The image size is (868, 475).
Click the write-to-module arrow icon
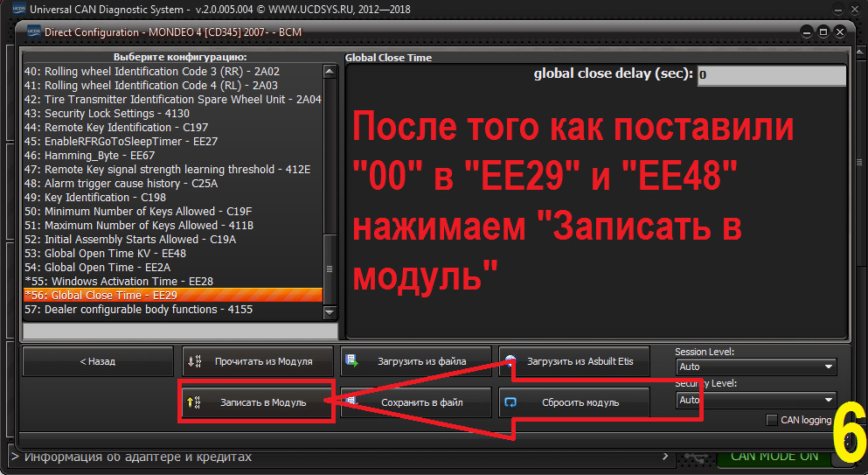pyautogui.click(x=194, y=402)
